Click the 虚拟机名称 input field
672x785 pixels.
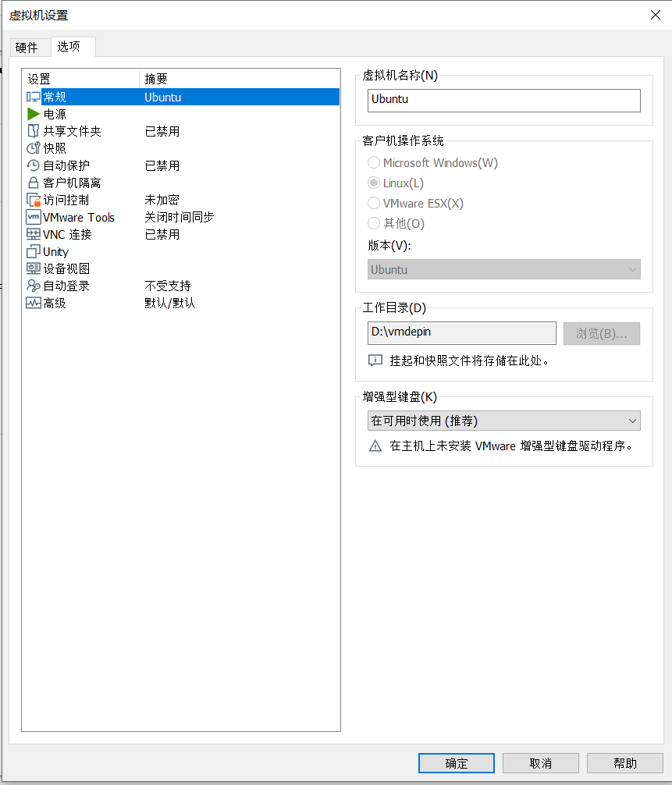tap(503, 100)
